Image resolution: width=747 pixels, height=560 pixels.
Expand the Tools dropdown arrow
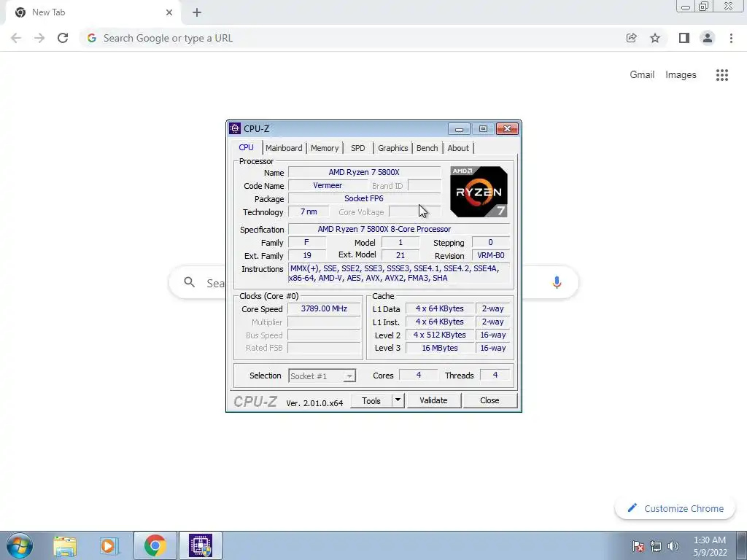pyautogui.click(x=398, y=400)
